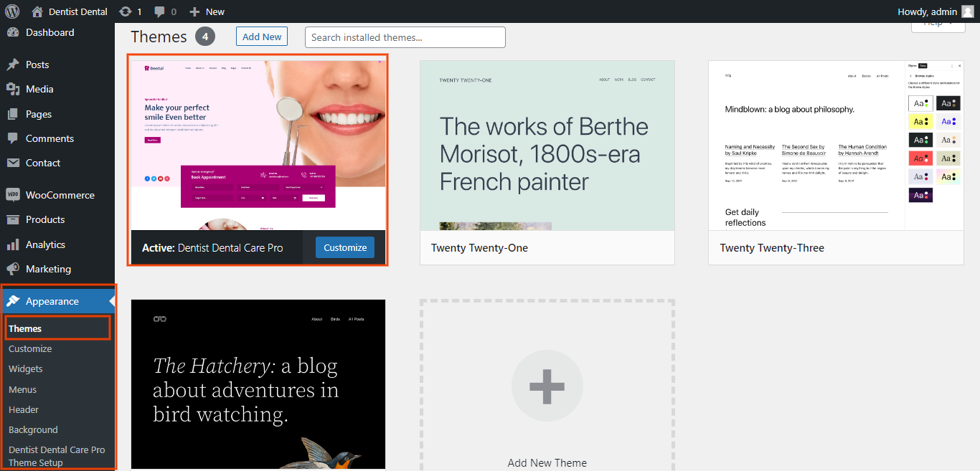Select Widgets under Appearance
The image size is (980, 471).
click(x=26, y=368)
